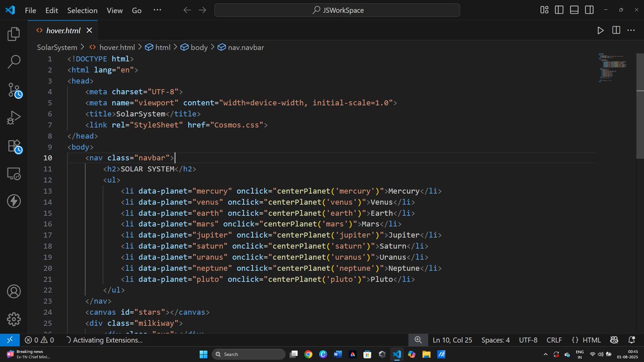
Task: Open Breaking news taskbar widget
Action: pos(28,354)
